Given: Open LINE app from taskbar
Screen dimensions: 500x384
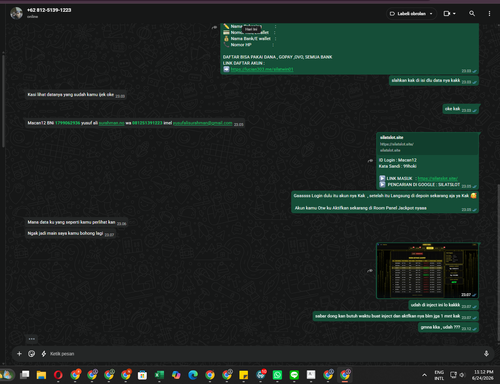Looking at the screenshot, I should point(294,375).
